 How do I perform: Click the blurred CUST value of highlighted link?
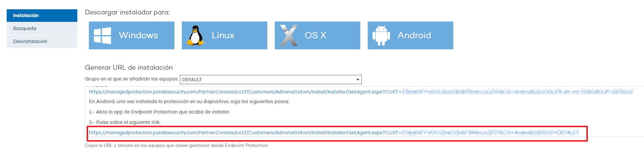click(490, 133)
